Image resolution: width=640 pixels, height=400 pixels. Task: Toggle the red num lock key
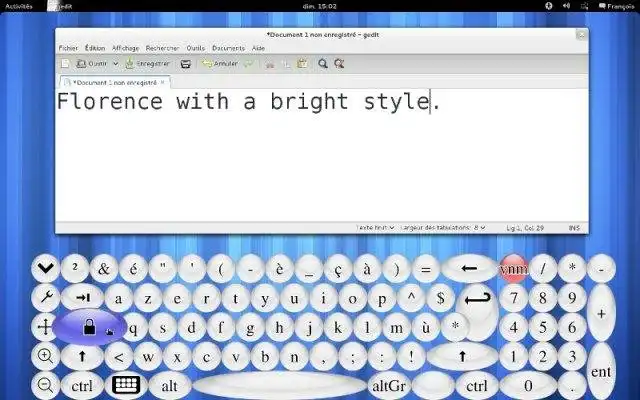coord(513,269)
